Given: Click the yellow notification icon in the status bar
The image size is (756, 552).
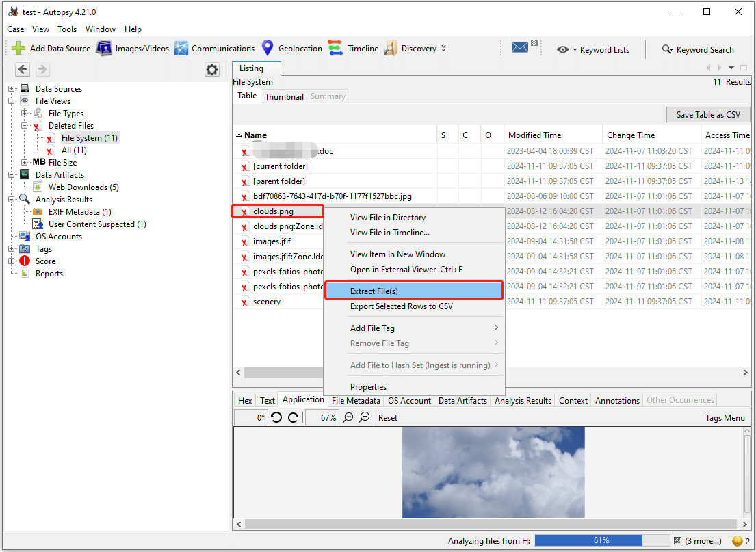Looking at the screenshot, I should (738, 541).
